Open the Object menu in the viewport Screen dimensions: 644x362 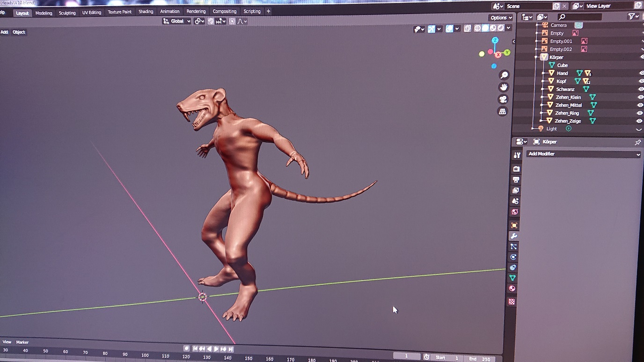pyautogui.click(x=19, y=32)
